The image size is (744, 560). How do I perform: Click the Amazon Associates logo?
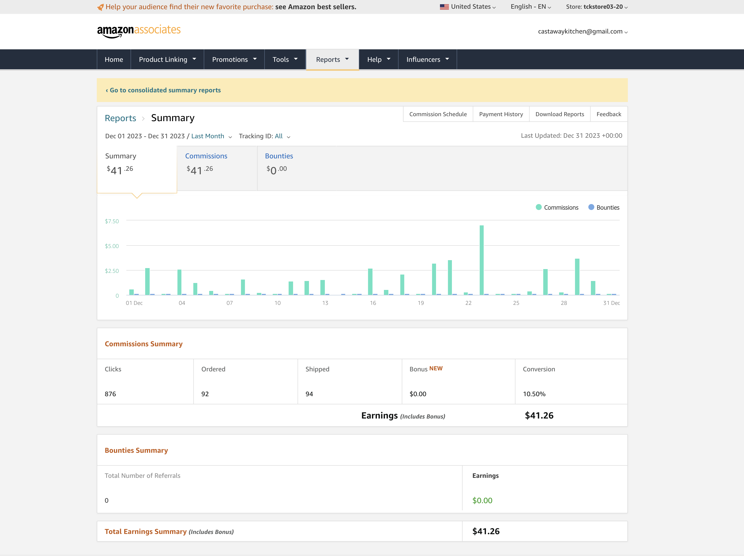pos(139,31)
